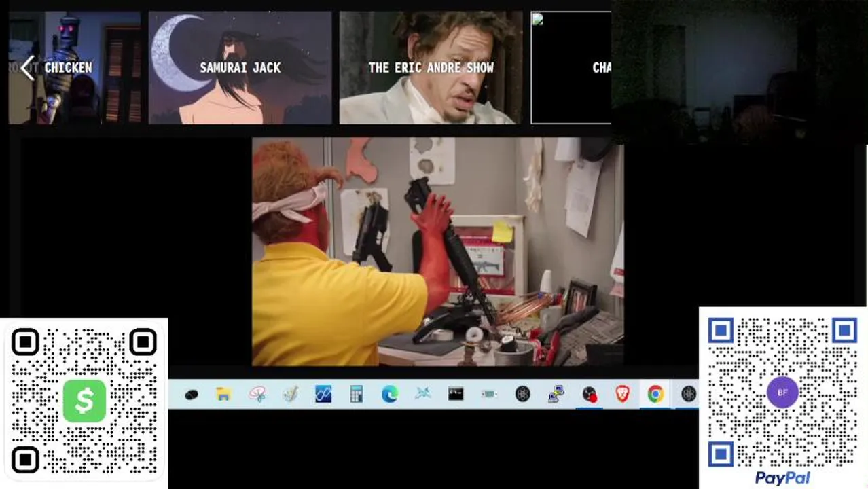Go to previous shows with left chevron
Screen dimensions: 868x489
point(27,68)
